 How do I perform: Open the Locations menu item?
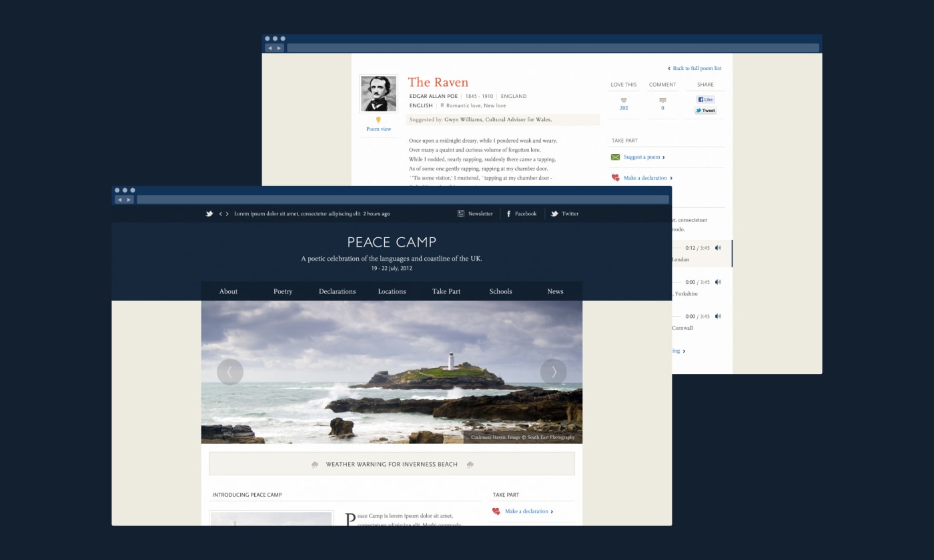[392, 291]
